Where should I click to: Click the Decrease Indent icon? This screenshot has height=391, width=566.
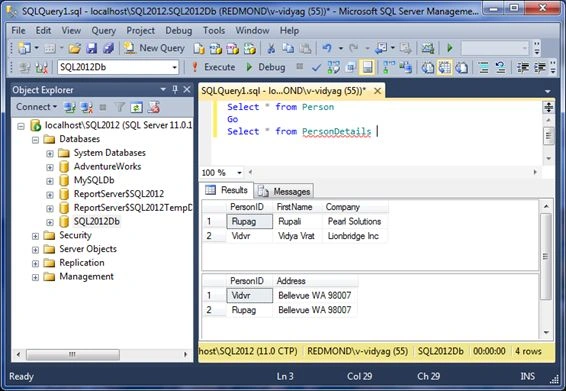[x=523, y=67]
